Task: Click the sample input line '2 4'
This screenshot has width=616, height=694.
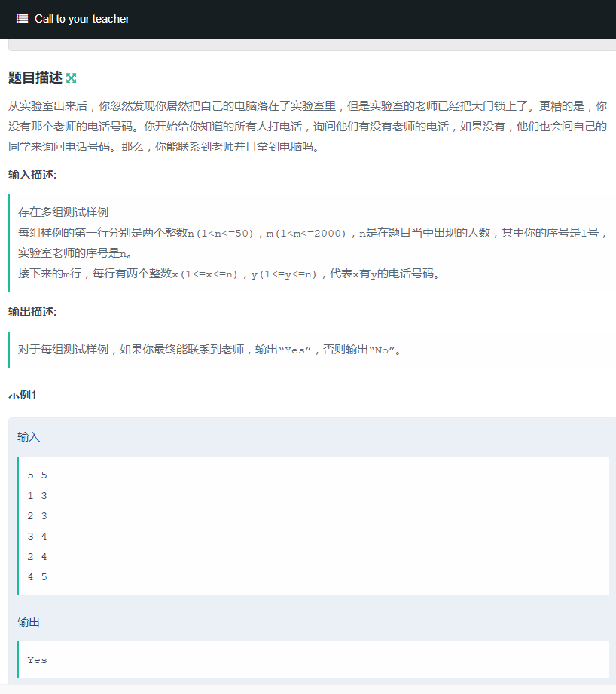Action: coord(37,557)
